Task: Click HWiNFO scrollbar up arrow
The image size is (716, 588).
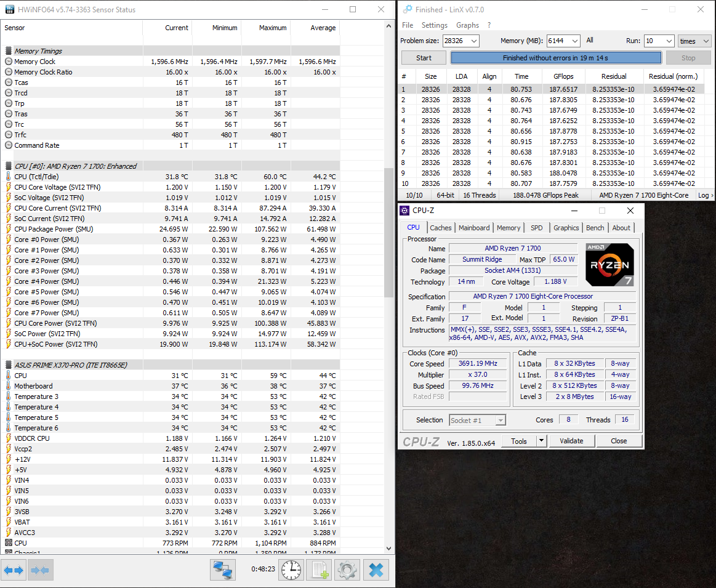Action: click(388, 26)
